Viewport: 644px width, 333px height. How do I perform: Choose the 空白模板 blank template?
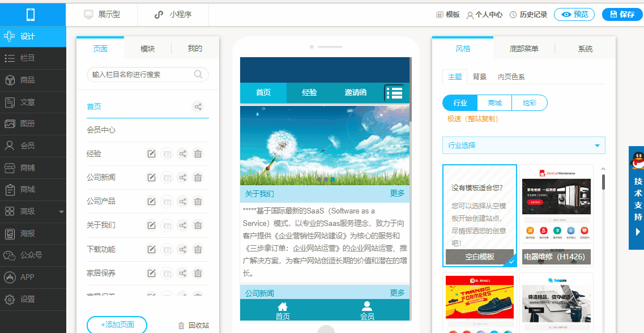[x=480, y=216]
